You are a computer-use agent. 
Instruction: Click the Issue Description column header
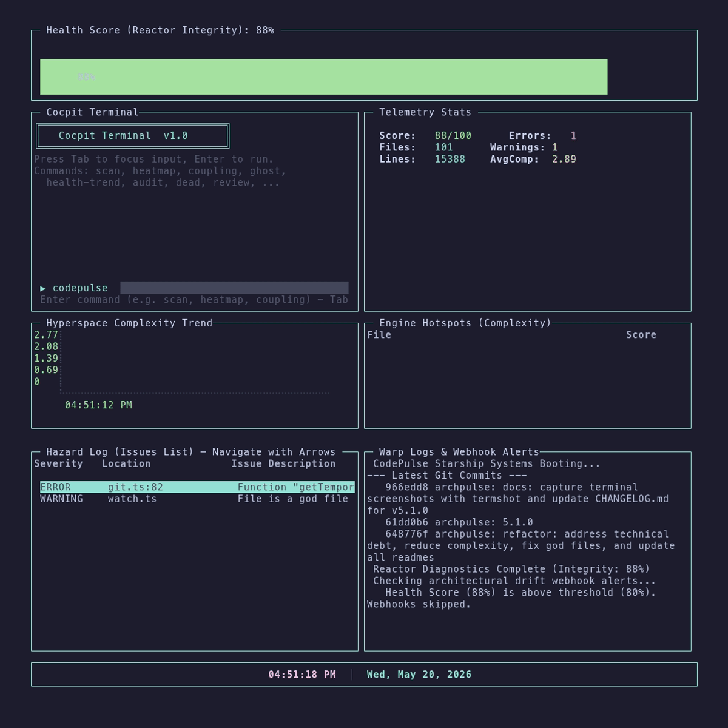tap(283, 463)
